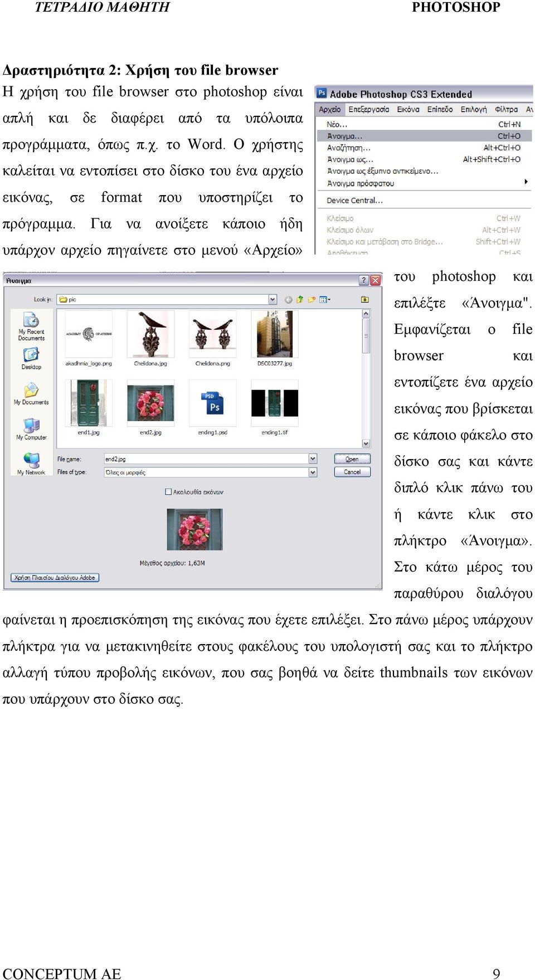The image size is (535, 980).
Task: Choose Άνοιγμα ως έξυπνο αντικείμενο... entry
Action: click(x=424, y=171)
